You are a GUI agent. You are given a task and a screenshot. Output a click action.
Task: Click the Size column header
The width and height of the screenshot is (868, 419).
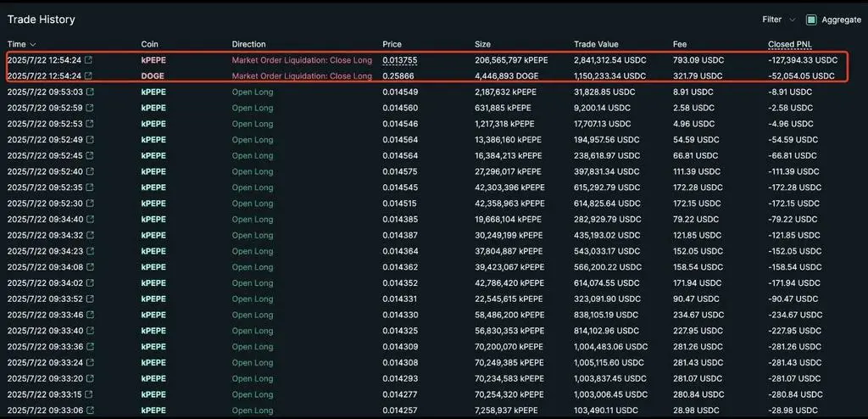pyautogui.click(x=482, y=44)
